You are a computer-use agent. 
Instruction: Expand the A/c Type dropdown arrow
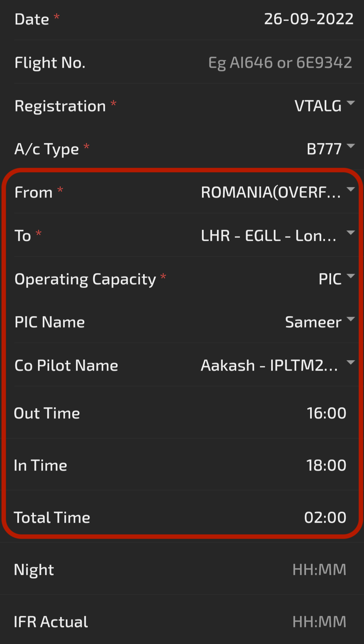[x=351, y=146]
